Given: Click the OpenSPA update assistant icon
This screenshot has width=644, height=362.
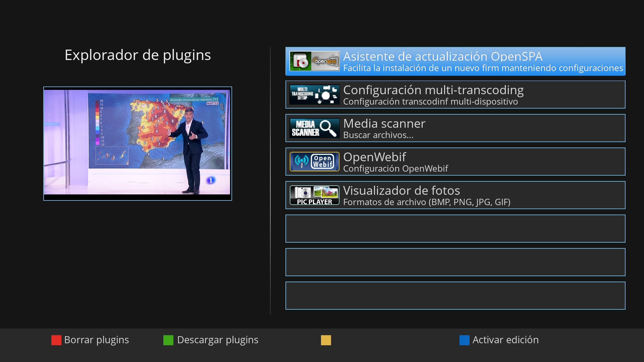Looking at the screenshot, I should click(314, 61).
